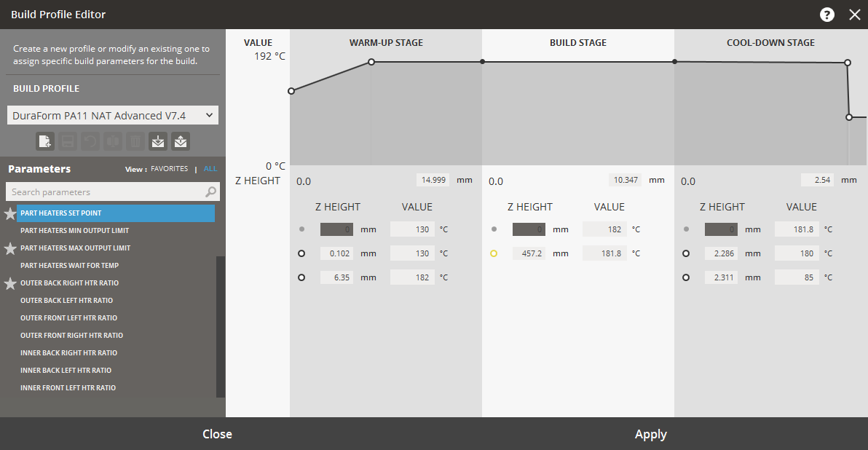Create a new build profile
868x450 pixels.
(45, 141)
